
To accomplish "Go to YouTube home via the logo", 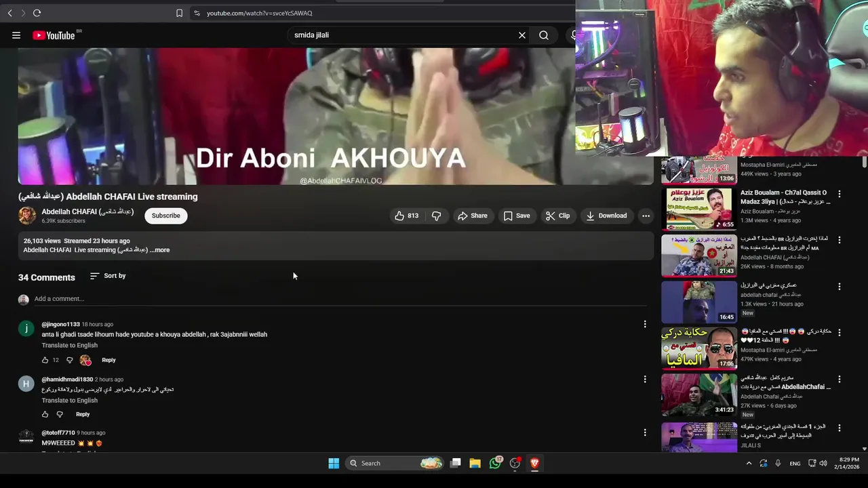I will pos(53,35).
